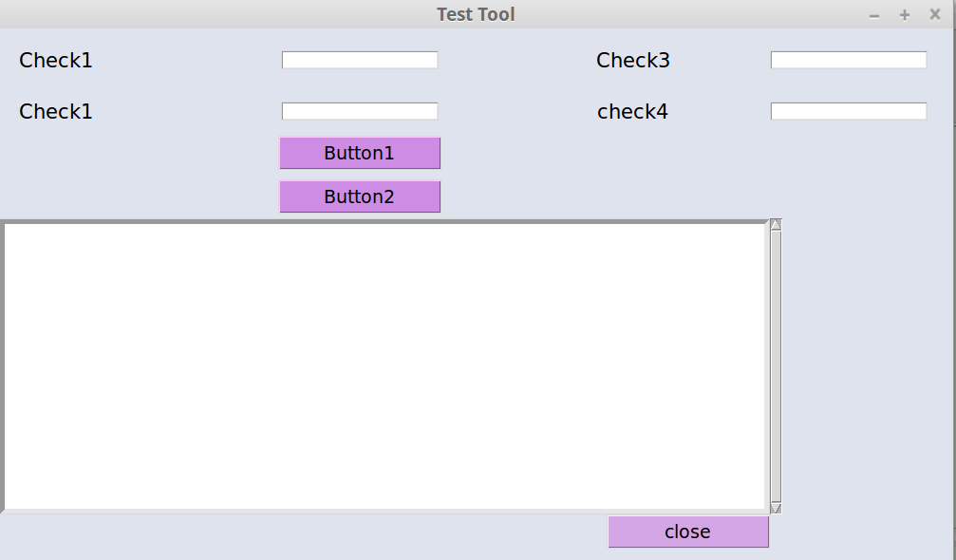This screenshot has width=956, height=560.
Task: Click inside the input field next to Check1
Action: tap(359, 59)
